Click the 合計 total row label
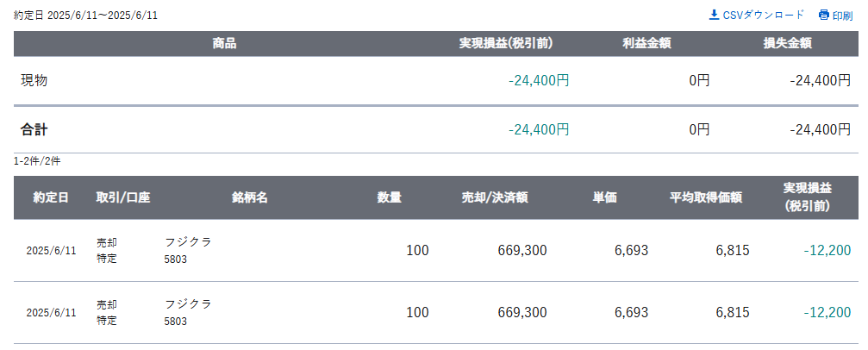The height and width of the screenshot is (350, 868). click(x=34, y=130)
